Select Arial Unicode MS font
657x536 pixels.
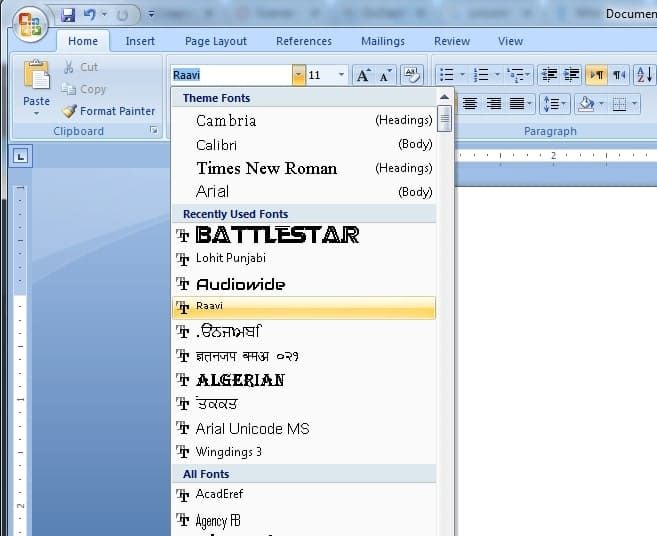tap(252, 428)
